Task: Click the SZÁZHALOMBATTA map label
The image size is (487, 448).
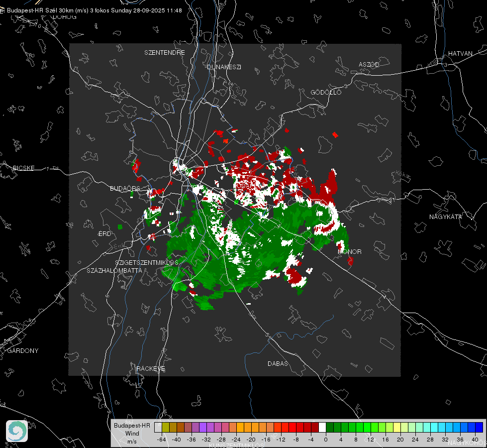Action: [x=114, y=270]
